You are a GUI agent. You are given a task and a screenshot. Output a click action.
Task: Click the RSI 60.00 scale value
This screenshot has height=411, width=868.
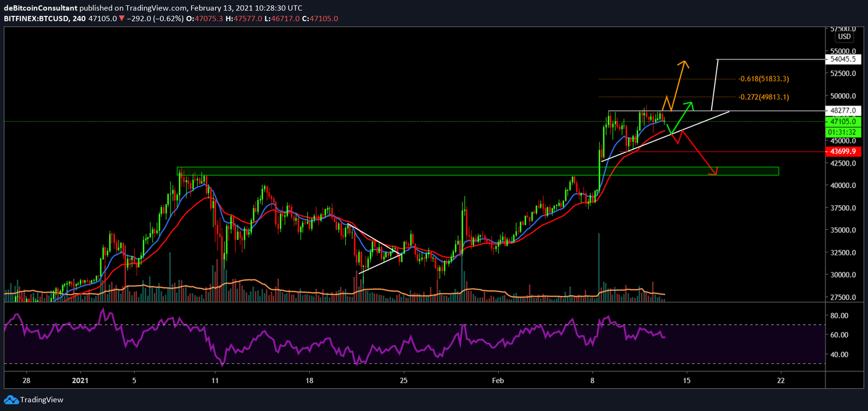[840, 335]
